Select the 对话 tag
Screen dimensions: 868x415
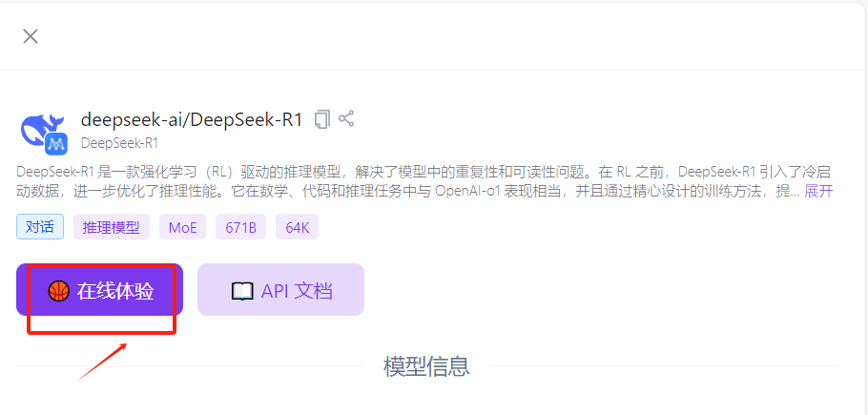[40, 227]
